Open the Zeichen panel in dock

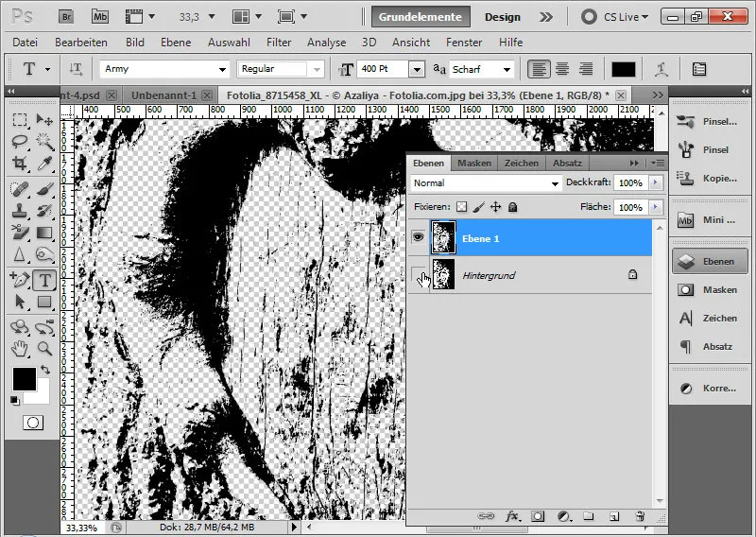coord(710,318)
